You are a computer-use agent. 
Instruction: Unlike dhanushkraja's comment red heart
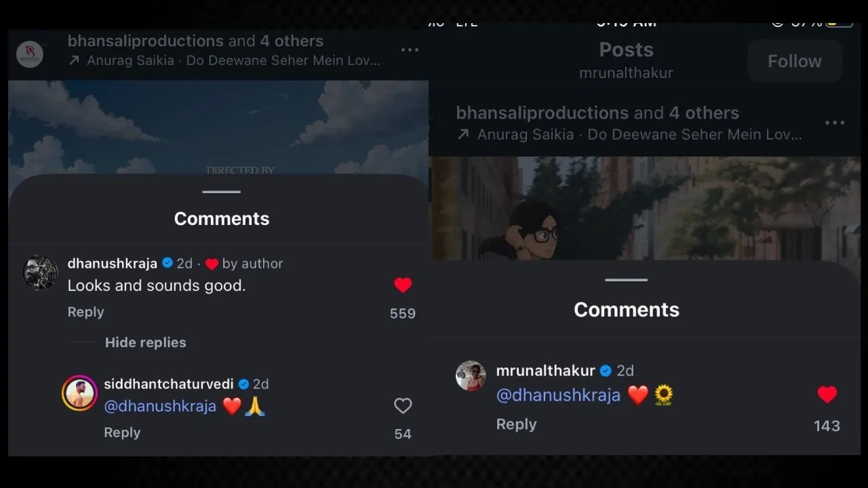[x=403, y=285]
